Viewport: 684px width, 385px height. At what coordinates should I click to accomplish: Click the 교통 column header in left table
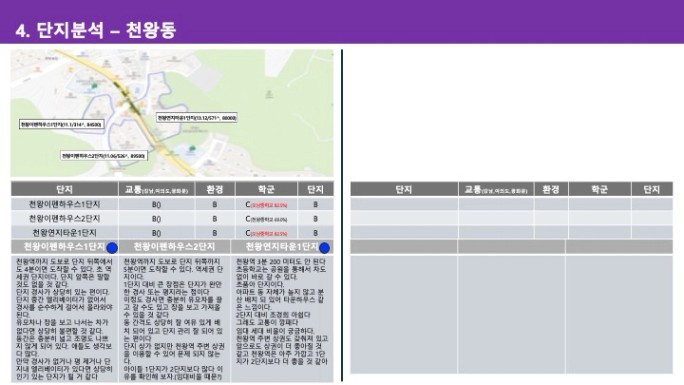(x=157, y=189)
